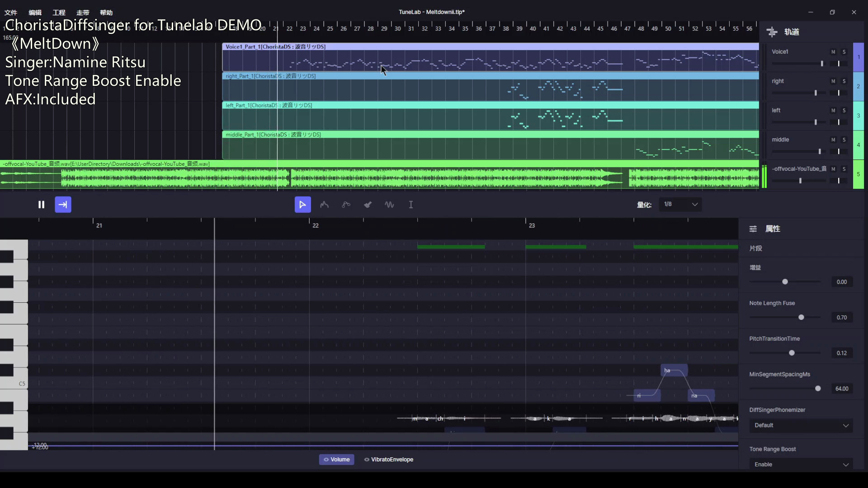The height and width of the screenshot is (488, 868).
Task: Select the pitch lock brush tool
Action: [368, 205]
